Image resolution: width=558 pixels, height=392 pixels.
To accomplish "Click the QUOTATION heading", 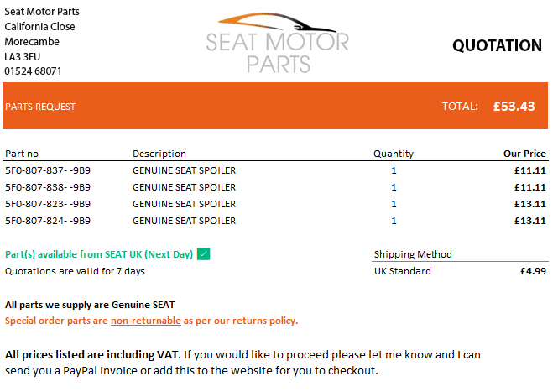I will (497, 46).
